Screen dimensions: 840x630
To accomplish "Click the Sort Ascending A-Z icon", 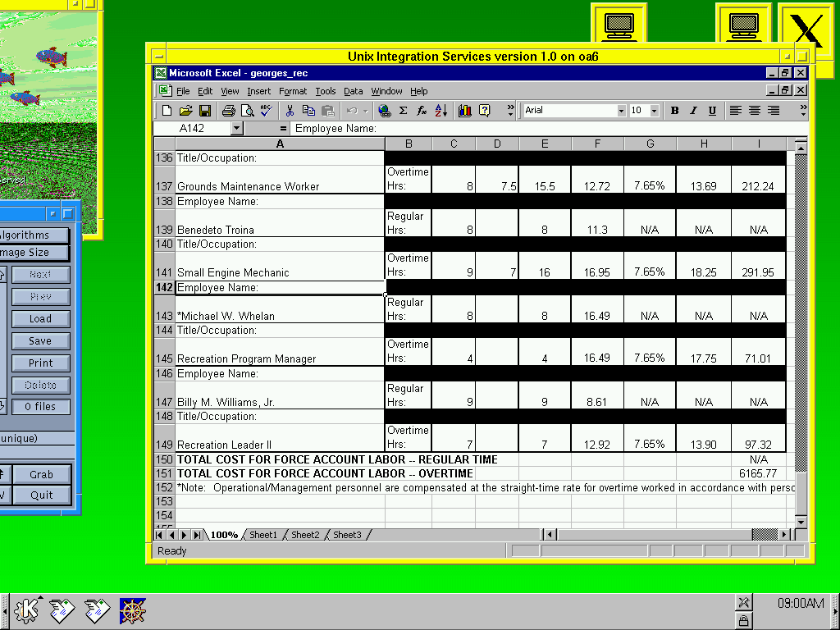I will [441, 111].
